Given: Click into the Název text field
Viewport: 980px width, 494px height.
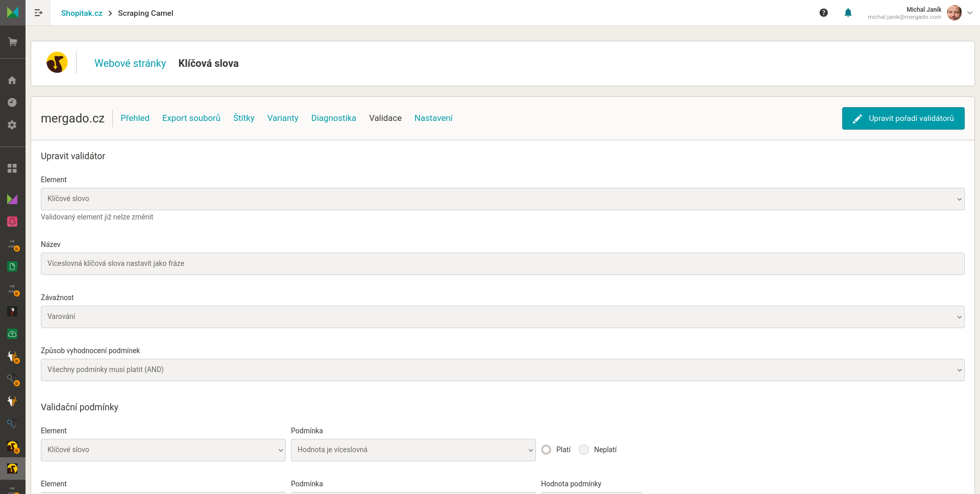Looking at the screenshot, I should click(x=502, y=264).
